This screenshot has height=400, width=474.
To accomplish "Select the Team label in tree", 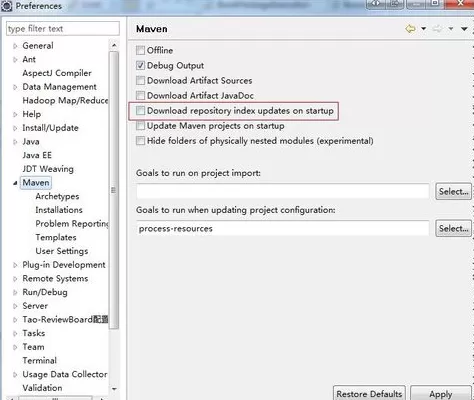I will 33,347.
